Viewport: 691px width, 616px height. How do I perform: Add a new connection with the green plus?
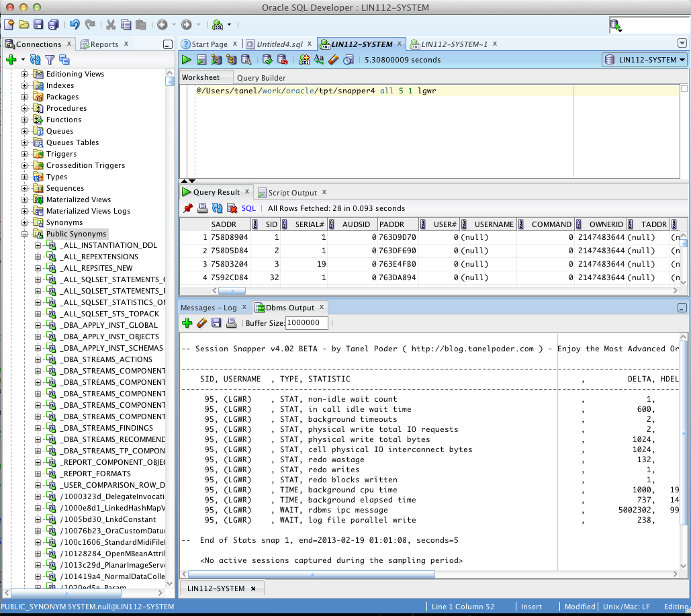tap(11, 60)
